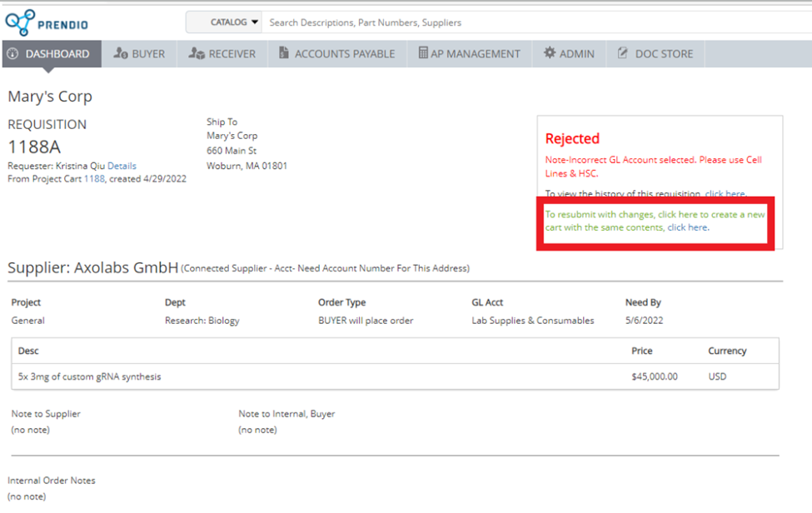Open requester Details link
The width and height of the screenshot is (812, 513).
point(122,166)
